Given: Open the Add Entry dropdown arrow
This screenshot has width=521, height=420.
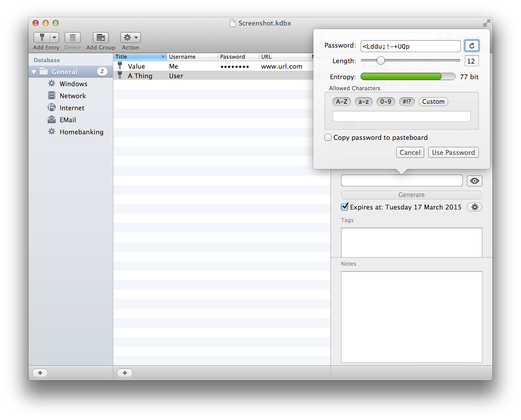Looking at the screenshot, I should pyautogui.click(x=54, y=38).
